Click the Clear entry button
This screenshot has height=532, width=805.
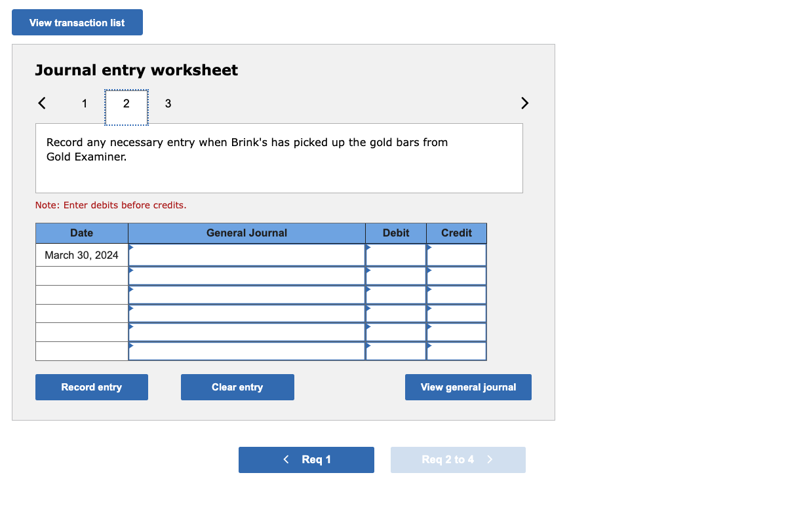click(x=237, y=387)
